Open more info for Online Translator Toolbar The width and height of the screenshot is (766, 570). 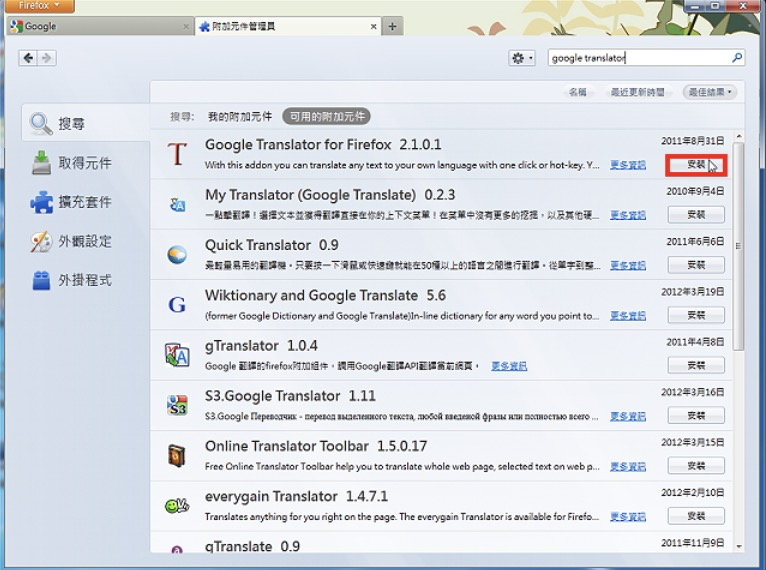pyautogui.click(x=628, y=467)
